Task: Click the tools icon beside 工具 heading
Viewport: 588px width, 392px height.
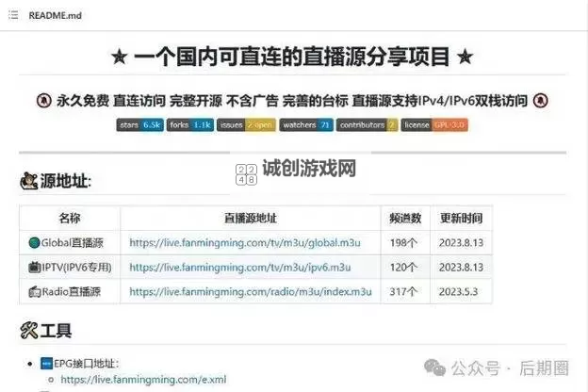Action: (29, 331)
